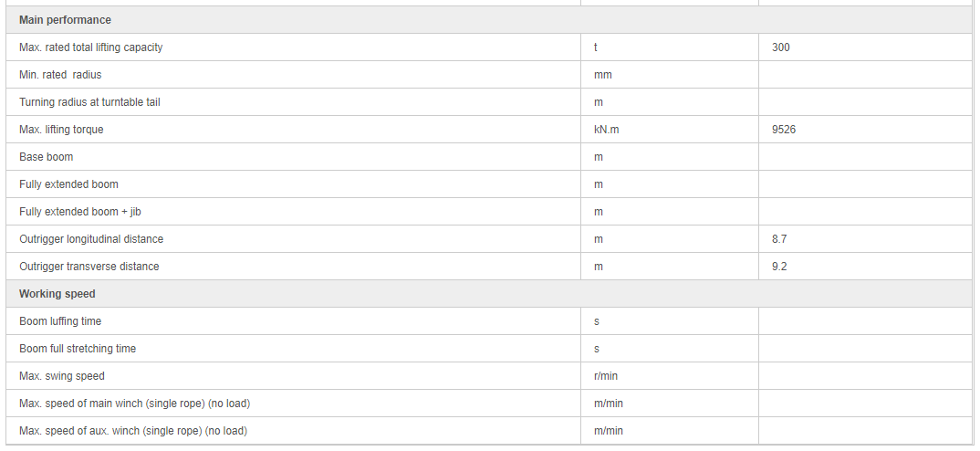Select the Max. swing speed label
Image resolution: width=980 pixels, height=451 pixels.
[x=62, y=376]
